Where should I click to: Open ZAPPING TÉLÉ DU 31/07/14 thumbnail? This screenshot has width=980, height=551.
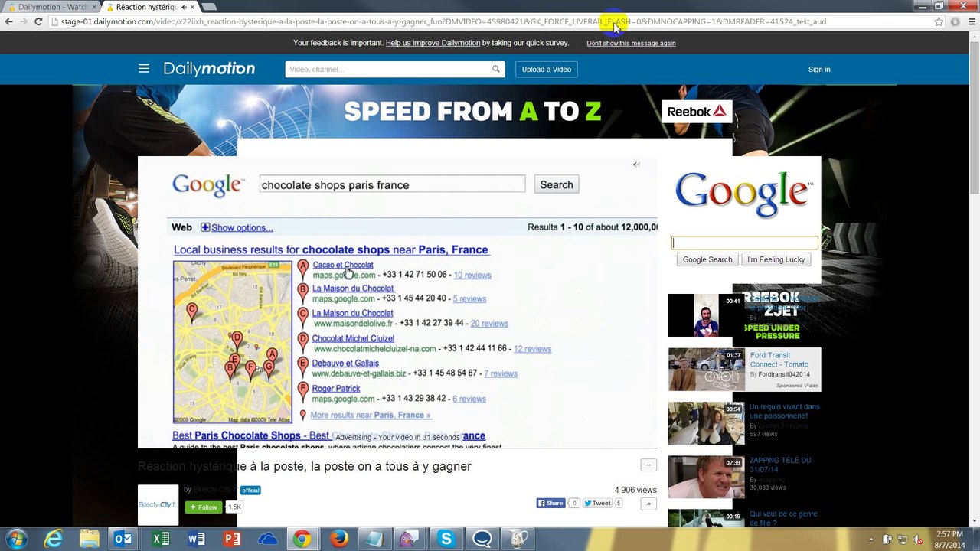[x=706, y=477]
